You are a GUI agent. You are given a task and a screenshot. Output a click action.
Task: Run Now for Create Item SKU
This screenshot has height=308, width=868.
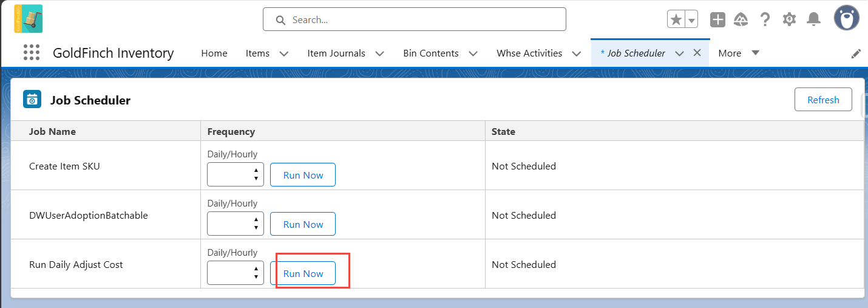coord(303,175)
